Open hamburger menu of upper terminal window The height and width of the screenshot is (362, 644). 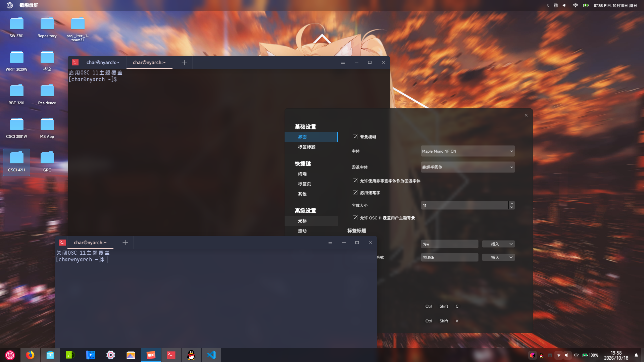click(343, 62)
